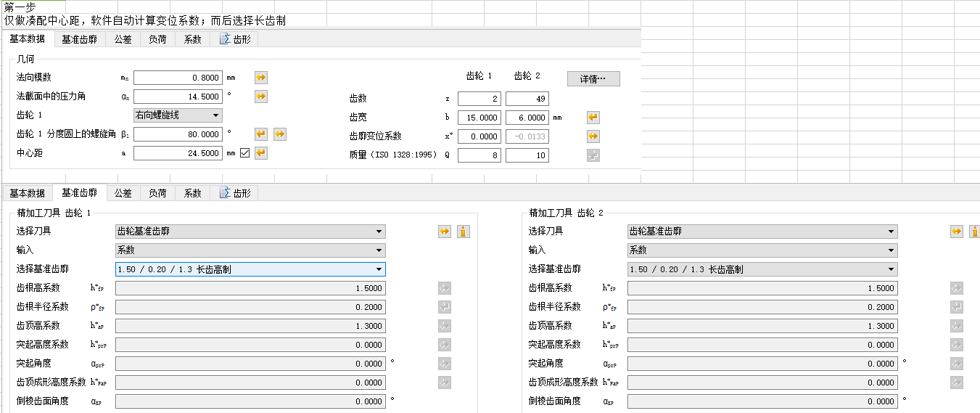Open 公差 tab directly above 精加工刀具 panels
This screenshot has height=413, width=980.
[123, 193]
